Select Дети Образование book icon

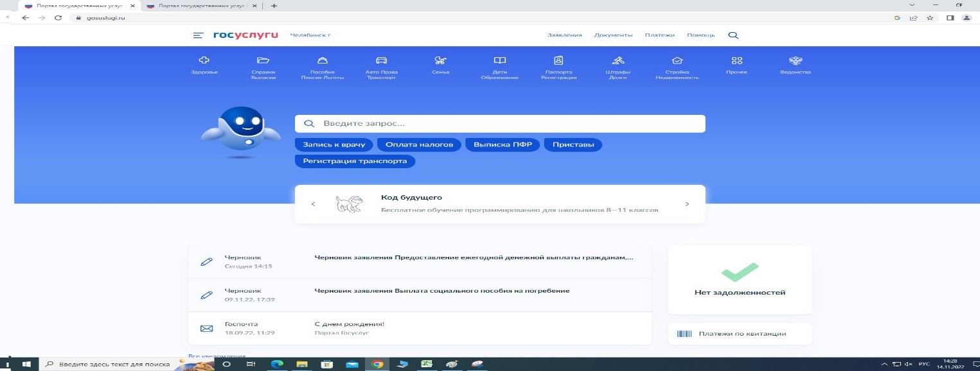click(499, 60)
